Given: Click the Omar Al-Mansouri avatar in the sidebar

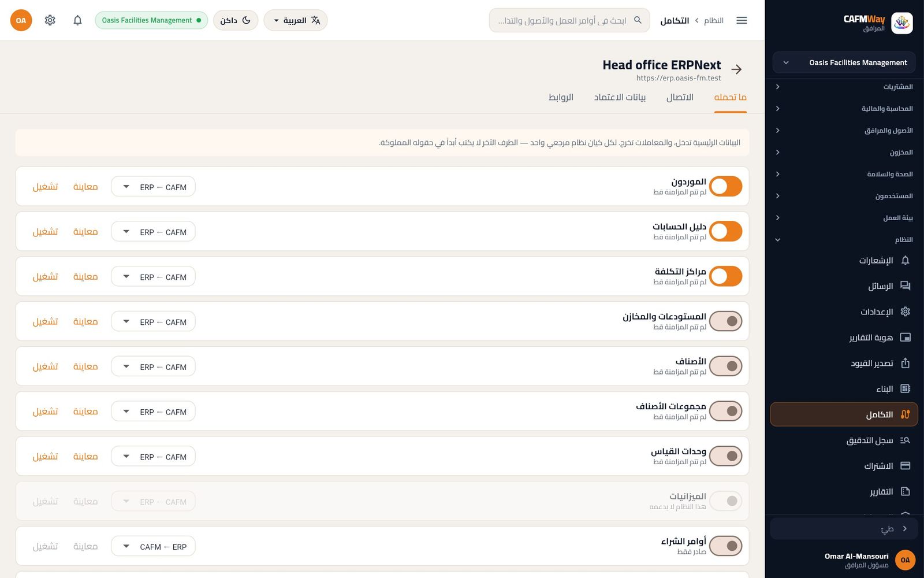Looking at the screenshot, I should click(905, 560).
